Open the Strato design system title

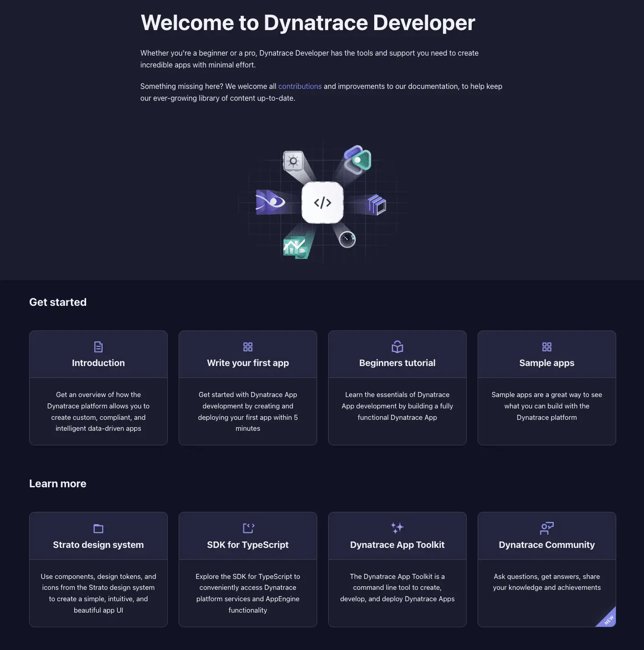click(x=98, y=545)
